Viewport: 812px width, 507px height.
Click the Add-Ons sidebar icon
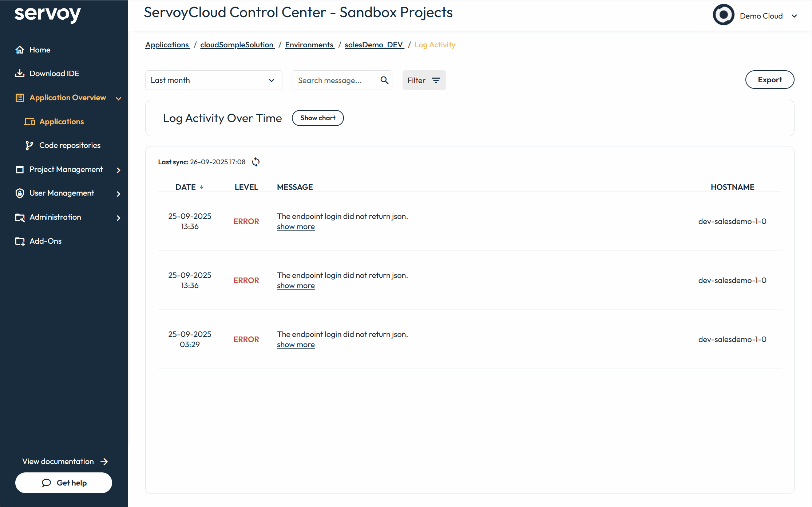tap(20, 241)
